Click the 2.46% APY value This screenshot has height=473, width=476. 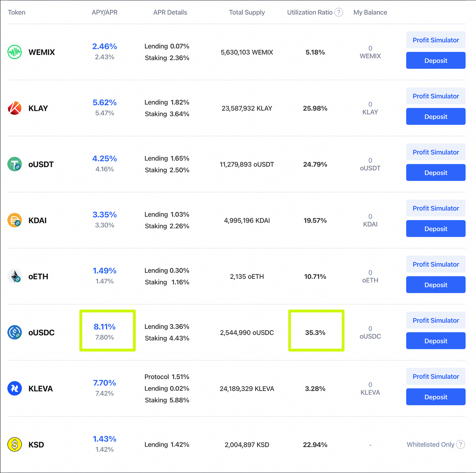(105, 46)
